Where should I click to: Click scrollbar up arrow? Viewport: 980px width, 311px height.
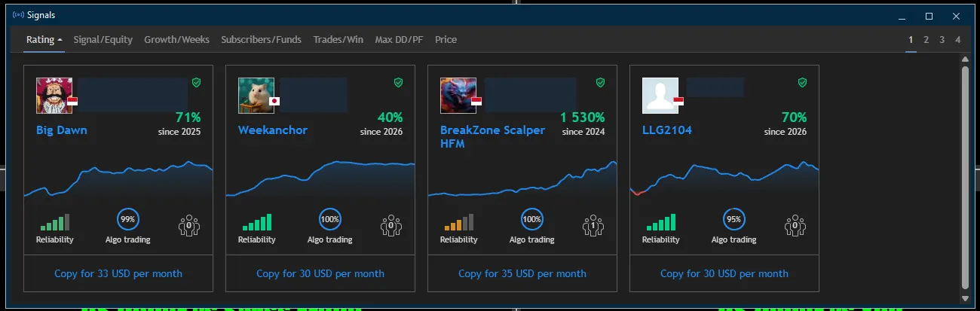(x=965, y=59)
